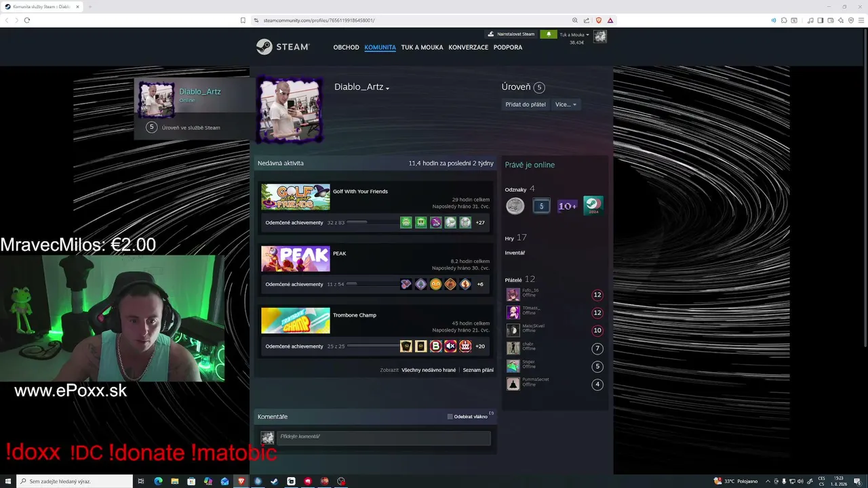Click the first PEAK achievement icon
This screenshot has height=488, width=868.
click(406, 284)
